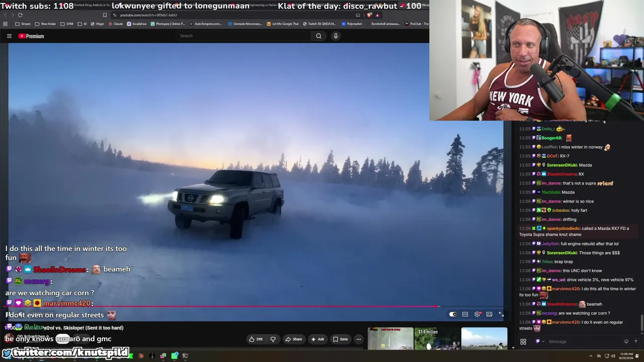The height and width of the screenshot is (362, 644).
Task: Click chat message "are we watching car corn ?" in right chat
Action: (584, 313)
